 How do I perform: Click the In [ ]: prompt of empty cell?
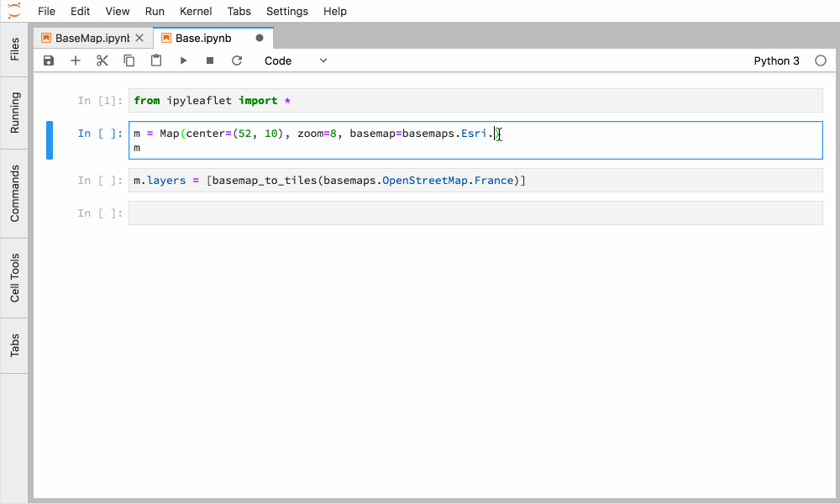point(100,213)
